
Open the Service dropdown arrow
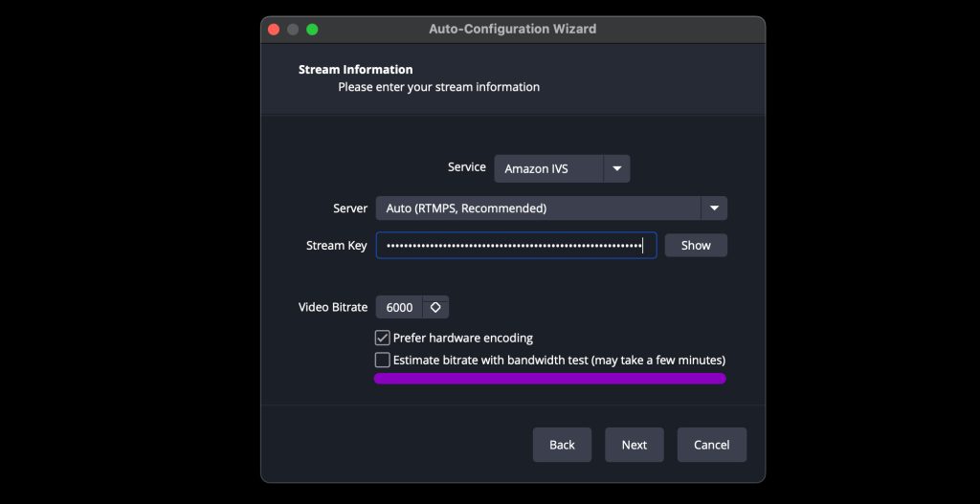[617, 168]
